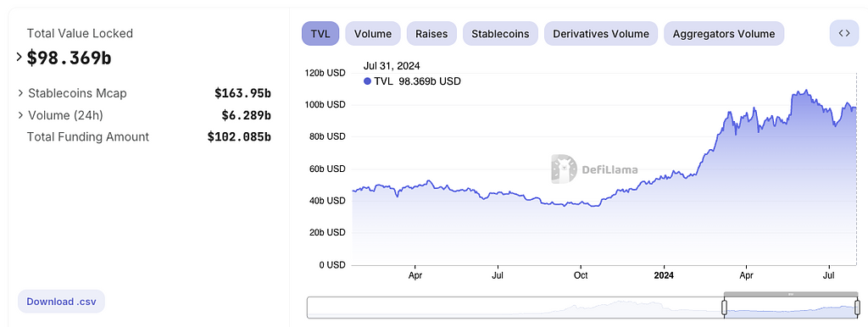Click the right handle of range slider
This screenshot has width=868, height=327.
858,307
